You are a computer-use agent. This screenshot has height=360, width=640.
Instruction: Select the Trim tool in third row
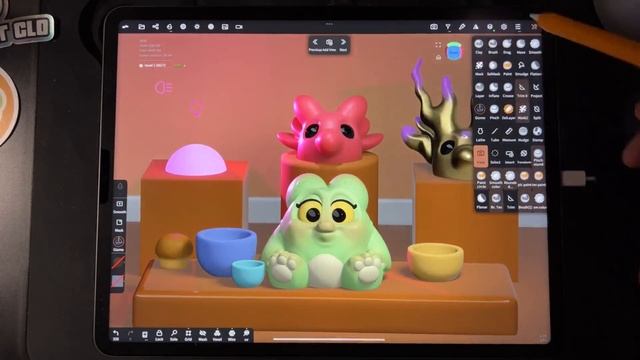coord(522,89)
